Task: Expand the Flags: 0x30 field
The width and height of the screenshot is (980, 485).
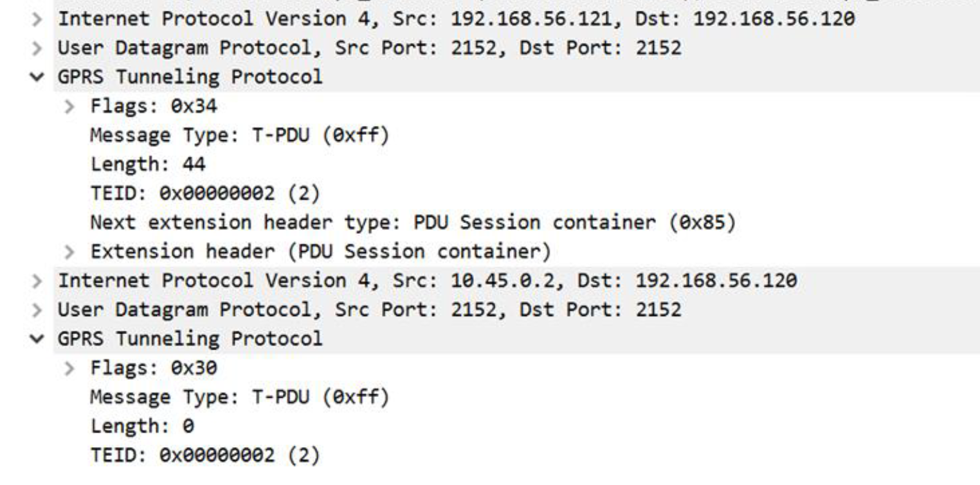Action: 75,368
